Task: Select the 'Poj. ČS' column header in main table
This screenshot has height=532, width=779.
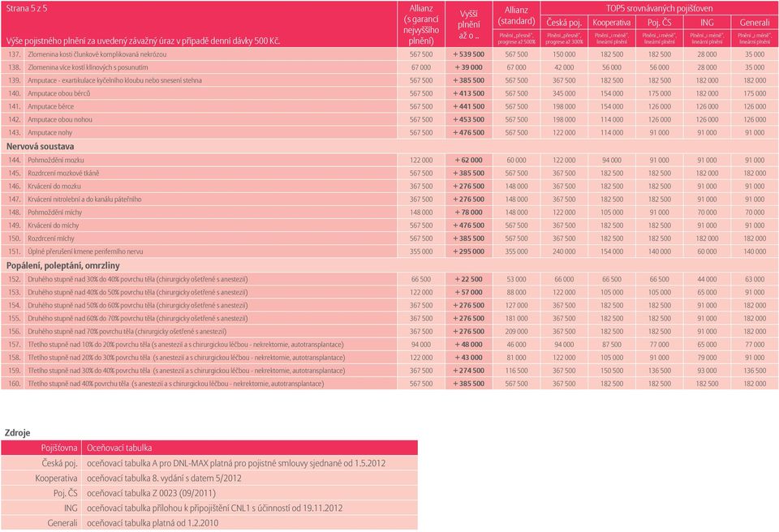Action: [659, 23]
